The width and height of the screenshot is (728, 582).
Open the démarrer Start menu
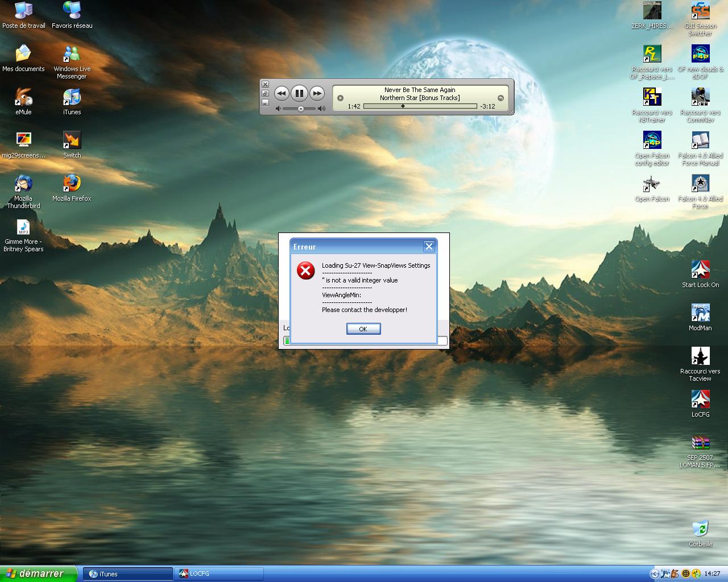pyautogui.click(x=38, y=573)
